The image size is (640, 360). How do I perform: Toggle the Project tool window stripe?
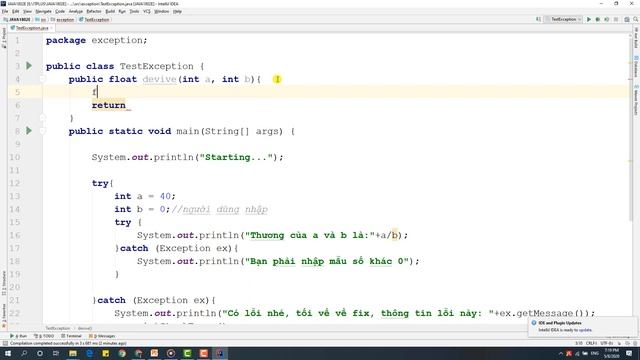click(x=4, y=38)
